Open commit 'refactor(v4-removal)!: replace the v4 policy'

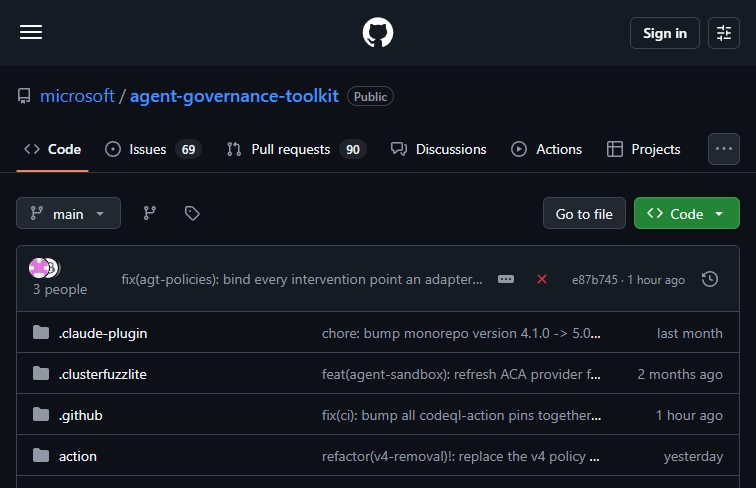[460, 457]
